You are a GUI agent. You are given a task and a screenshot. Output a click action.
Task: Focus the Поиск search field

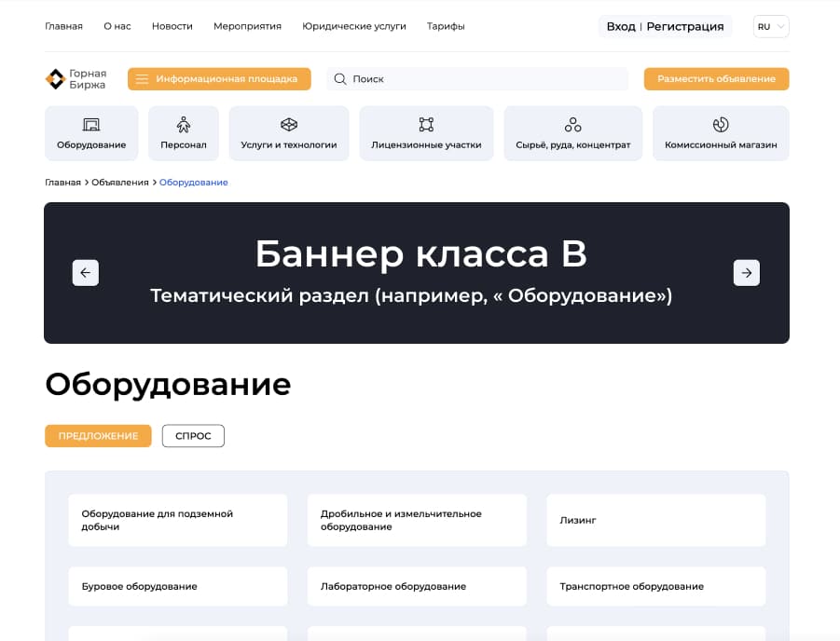point(485,79)
